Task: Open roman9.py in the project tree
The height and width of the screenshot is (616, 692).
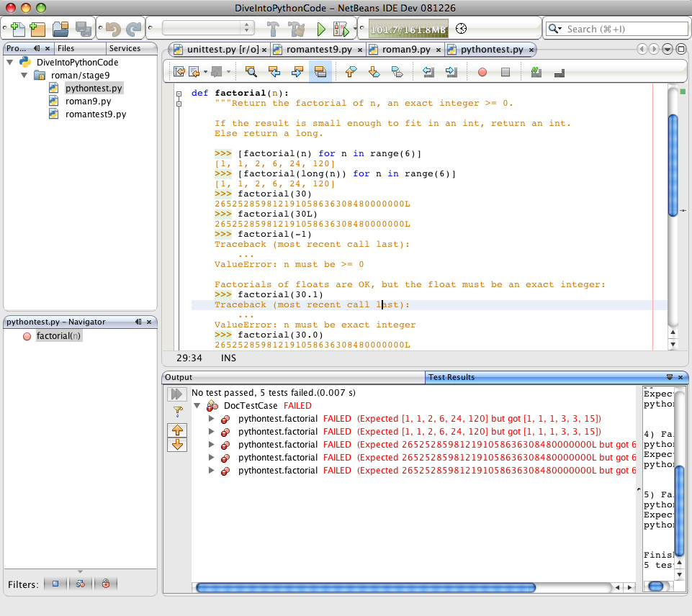Action: [x=88, y=101]
